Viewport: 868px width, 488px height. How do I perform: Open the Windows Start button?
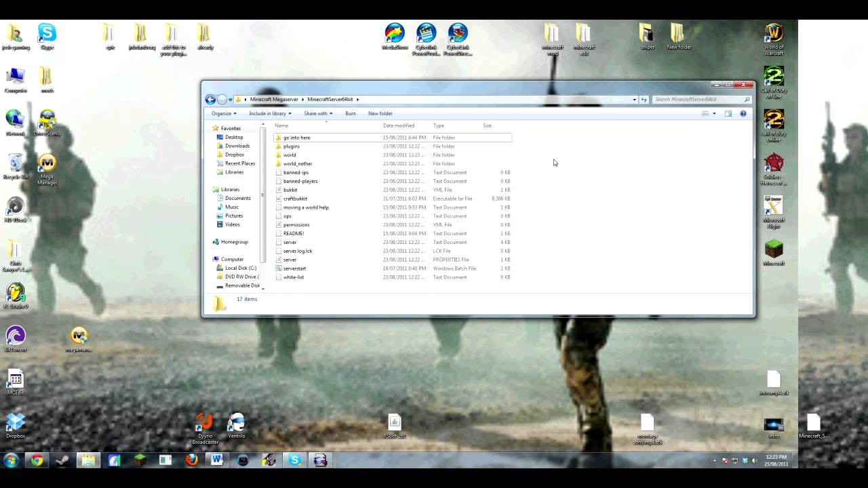coord(11,460)
